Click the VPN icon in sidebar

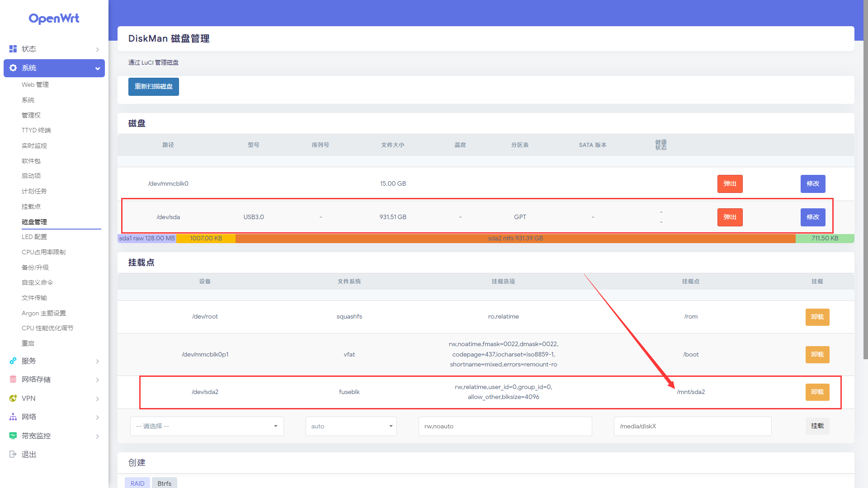click(x=13, y=399)
